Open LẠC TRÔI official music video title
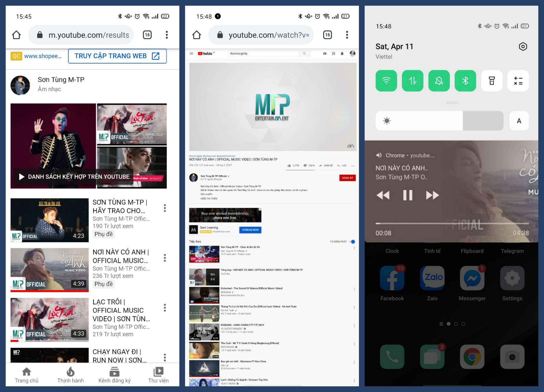Screen dimensions: 544x392 (121, 310)
